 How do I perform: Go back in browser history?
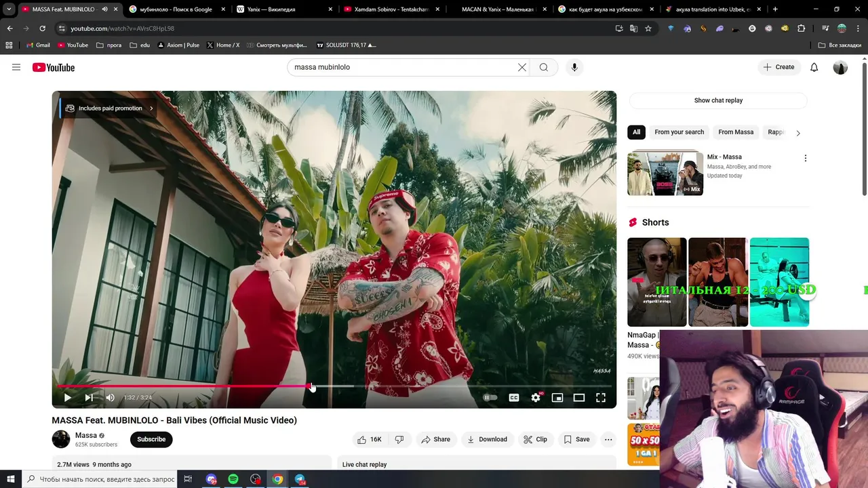click(x=9, y=28)
